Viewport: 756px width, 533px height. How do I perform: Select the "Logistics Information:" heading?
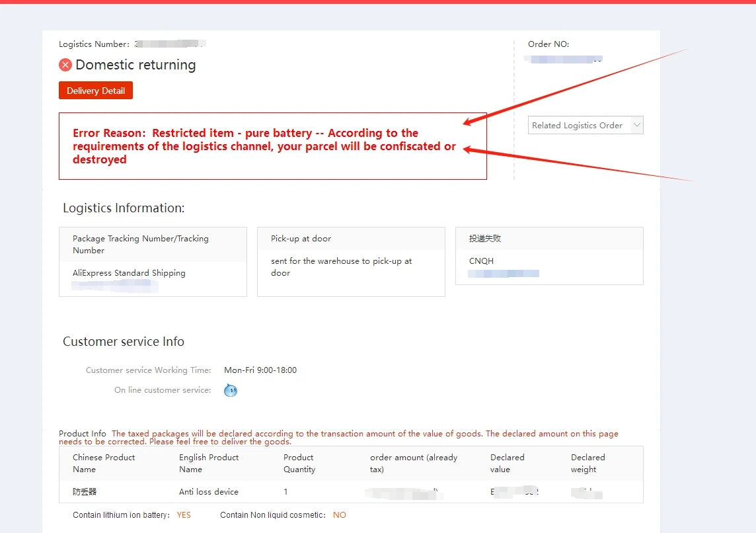pos(124,208)
